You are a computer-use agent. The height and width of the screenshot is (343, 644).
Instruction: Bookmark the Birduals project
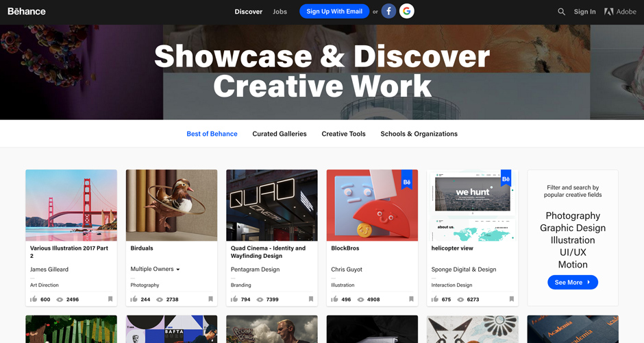tap(210, 299)
